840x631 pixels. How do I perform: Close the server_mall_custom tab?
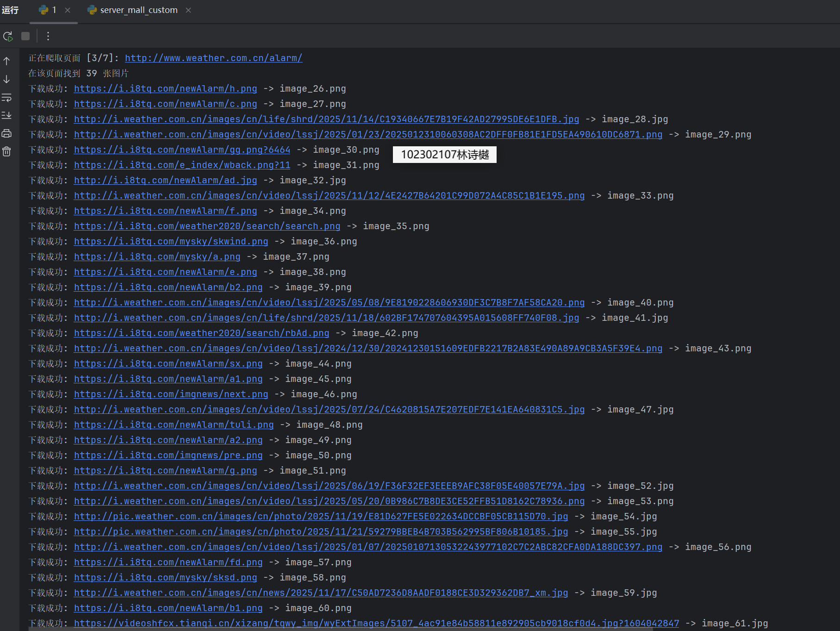188,10
